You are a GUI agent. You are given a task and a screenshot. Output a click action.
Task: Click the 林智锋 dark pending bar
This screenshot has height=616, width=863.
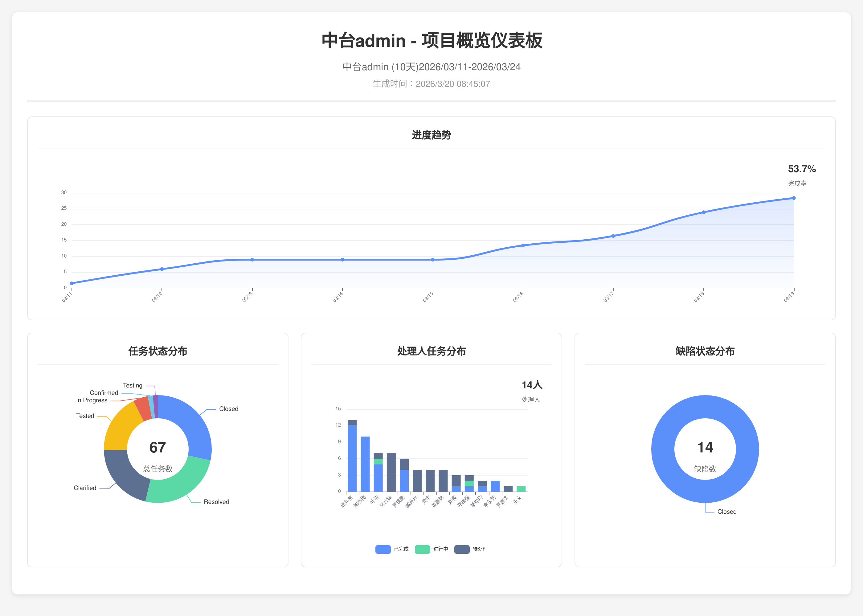tap(391, 472)
